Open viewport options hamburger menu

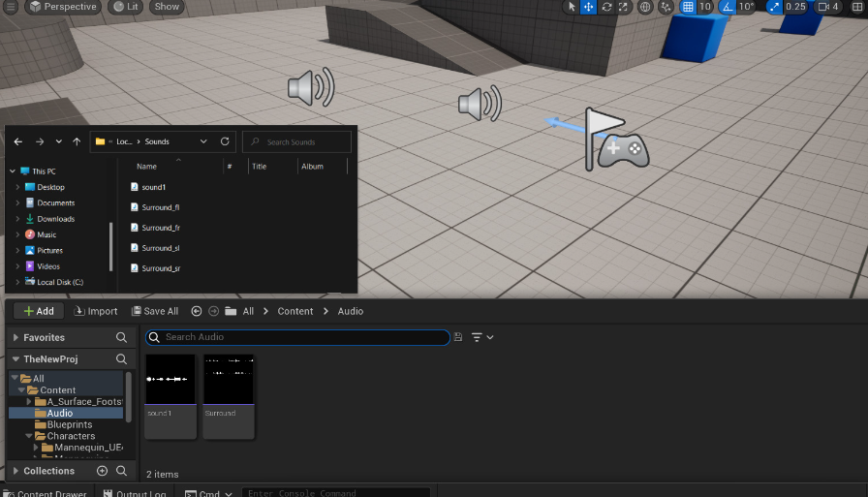pos(11,7)
